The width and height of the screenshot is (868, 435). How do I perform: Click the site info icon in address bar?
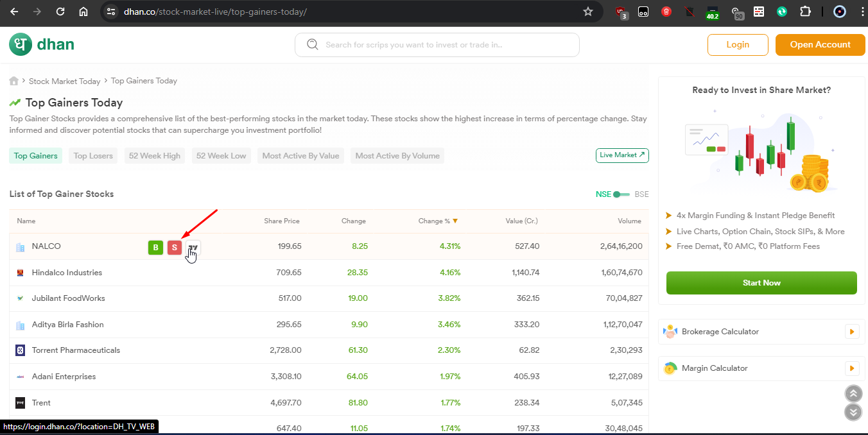point(110,12)
